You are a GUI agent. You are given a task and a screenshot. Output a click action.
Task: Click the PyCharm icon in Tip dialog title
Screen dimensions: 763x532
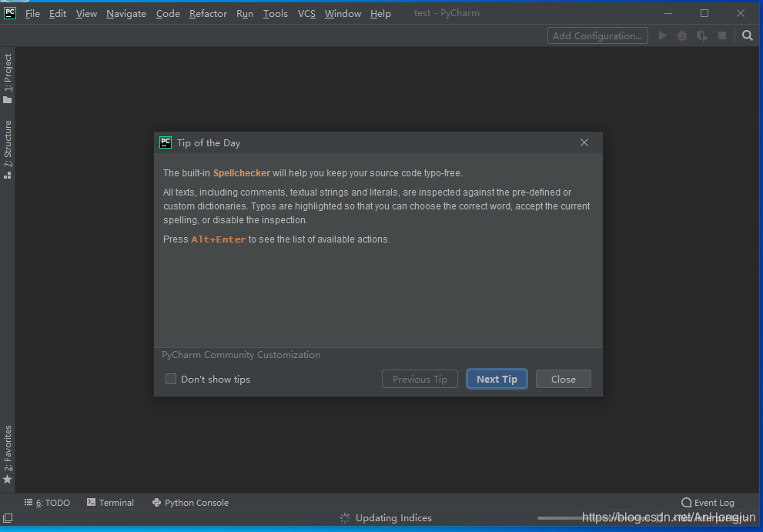pyautogui.click(x=166, y=142)
